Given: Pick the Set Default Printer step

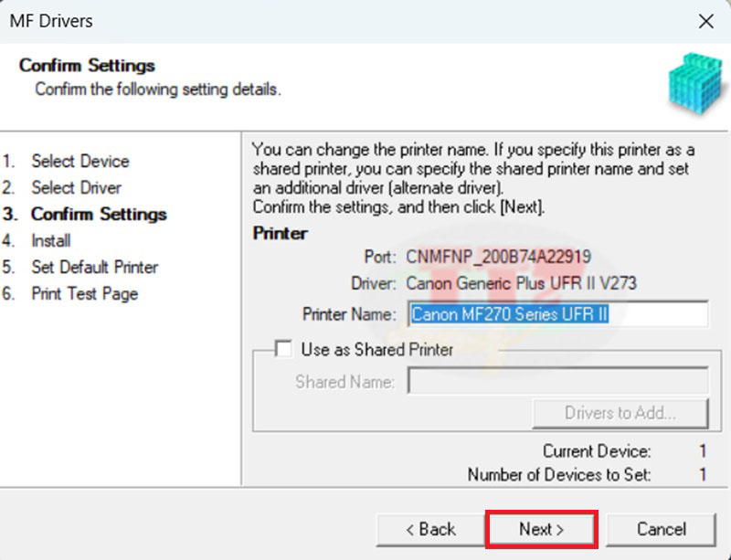Looking at the screenshot, I should tap(94, 267).
